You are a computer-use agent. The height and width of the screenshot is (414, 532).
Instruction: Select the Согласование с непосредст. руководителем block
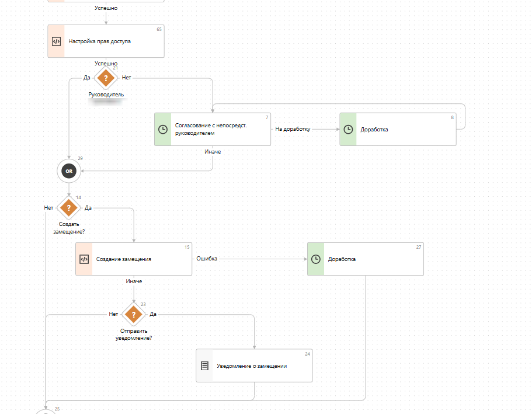[x=221, y=130]
